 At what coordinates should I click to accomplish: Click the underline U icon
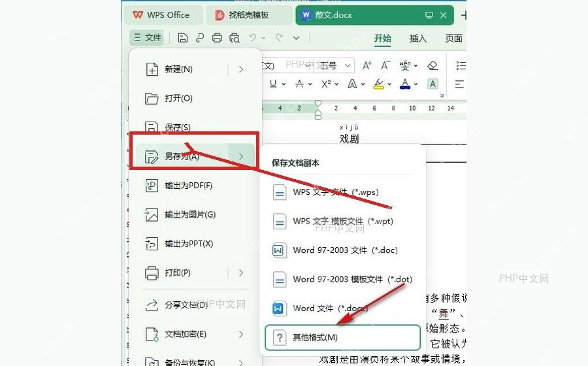click(x=273, y=84)
